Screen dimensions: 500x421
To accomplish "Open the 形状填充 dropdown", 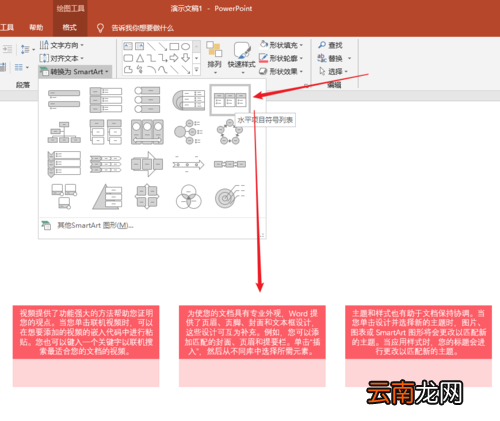I will click(281, 45).
